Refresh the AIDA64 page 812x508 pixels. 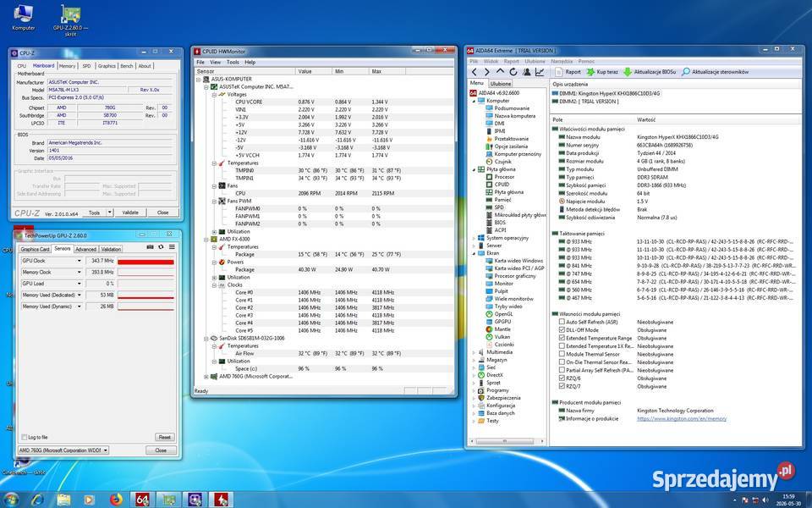[513, 72]
